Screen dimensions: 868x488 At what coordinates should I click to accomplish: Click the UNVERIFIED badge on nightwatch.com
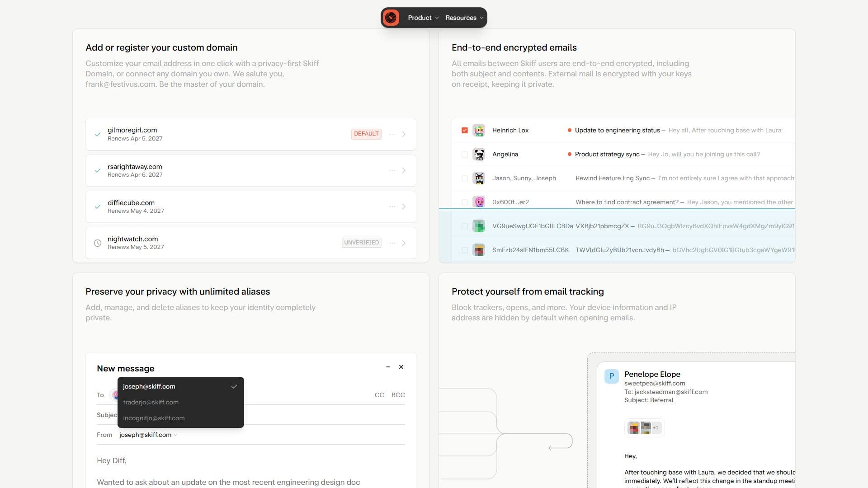362,243
